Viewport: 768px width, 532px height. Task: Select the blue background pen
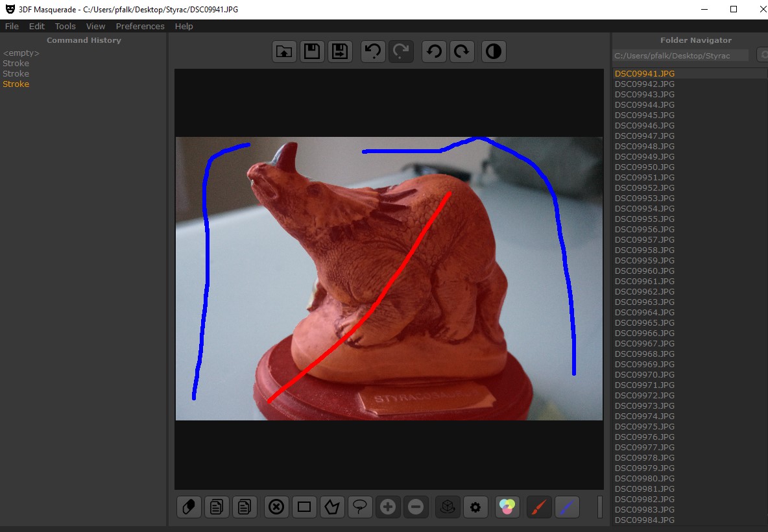tap(567, 507)
